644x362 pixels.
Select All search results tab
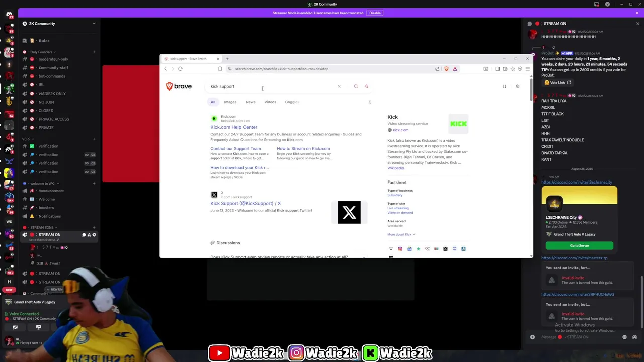click(x=213, y=102)
